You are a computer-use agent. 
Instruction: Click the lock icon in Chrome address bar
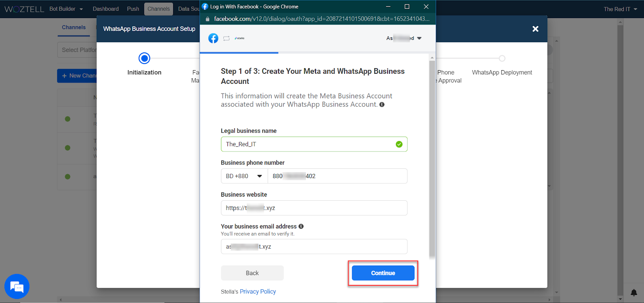(208, 19)
